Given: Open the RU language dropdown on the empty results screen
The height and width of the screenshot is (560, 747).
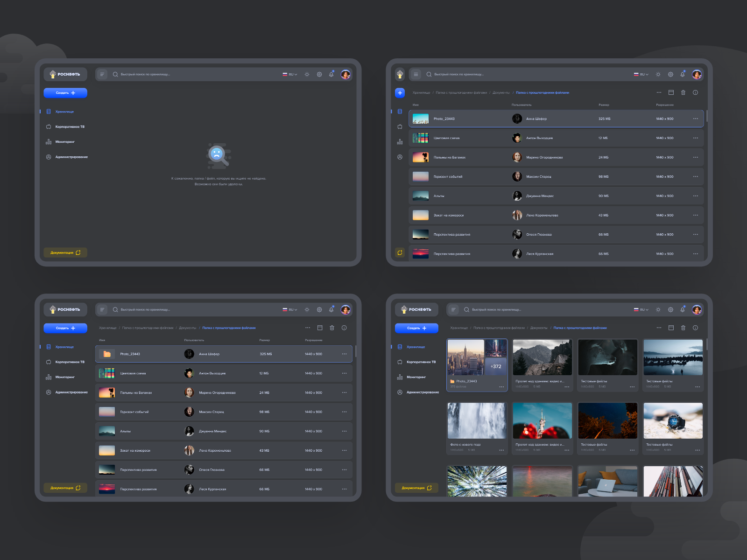Looking at the screenshot, I should (x=290, y=74).
